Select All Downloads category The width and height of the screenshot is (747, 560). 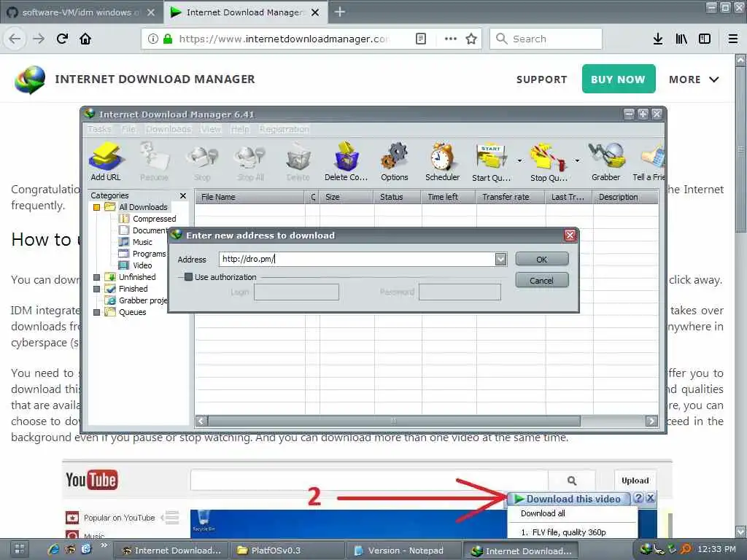(x=143, y=207)
